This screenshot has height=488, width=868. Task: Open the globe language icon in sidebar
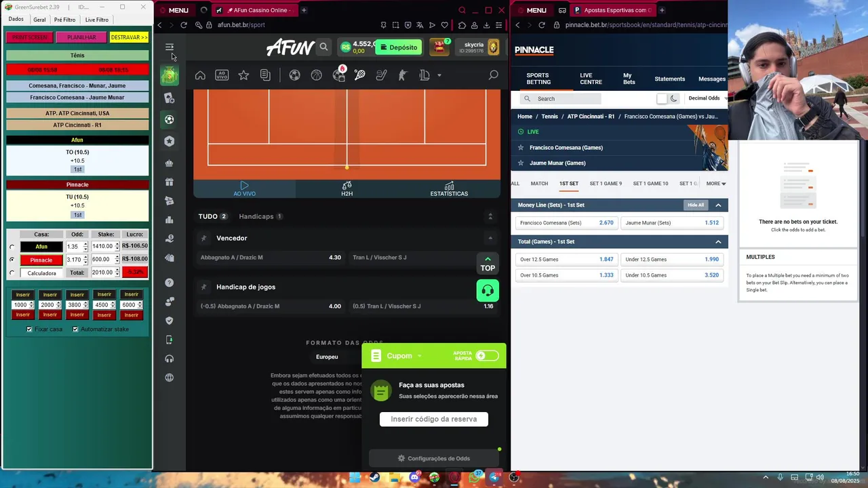[170, 378]
